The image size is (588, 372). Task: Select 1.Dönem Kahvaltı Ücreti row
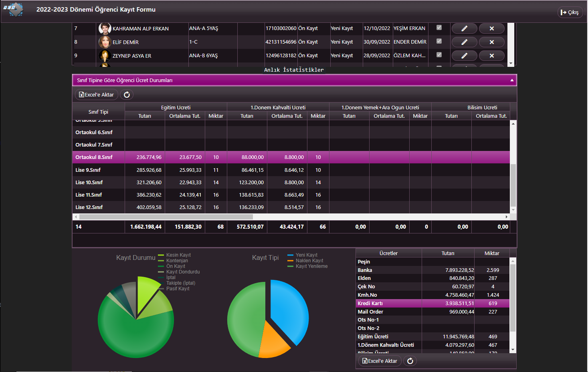432,345
